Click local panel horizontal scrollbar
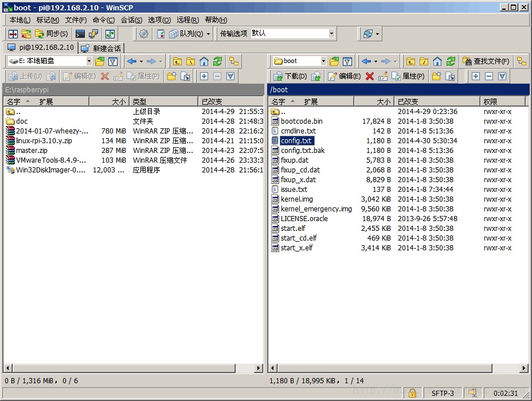Viewport: 532px width, 401px height. pyautogui.click(x=124, y=368)
